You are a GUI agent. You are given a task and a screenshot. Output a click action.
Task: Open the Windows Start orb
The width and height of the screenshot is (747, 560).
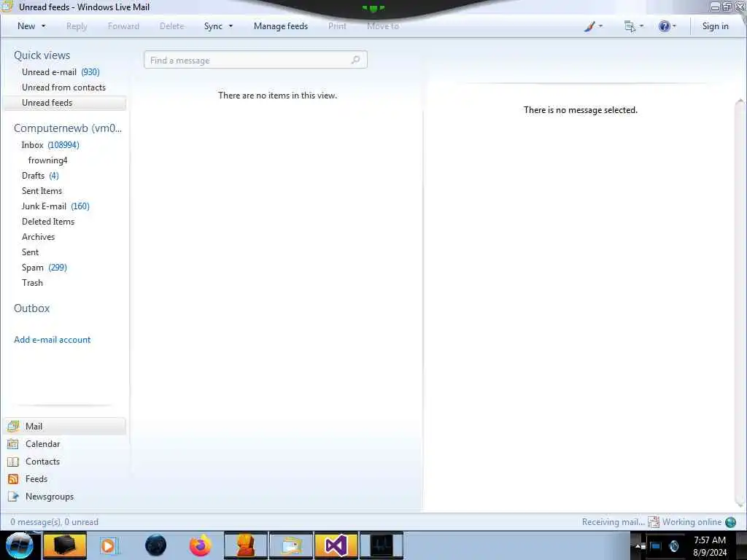(x=19, y=545)
